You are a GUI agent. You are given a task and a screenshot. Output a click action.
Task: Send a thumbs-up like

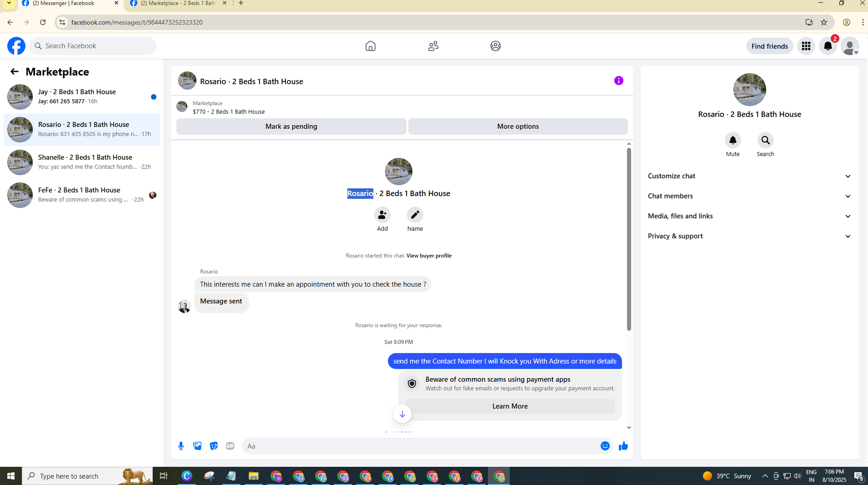click(x=623, y=446)
